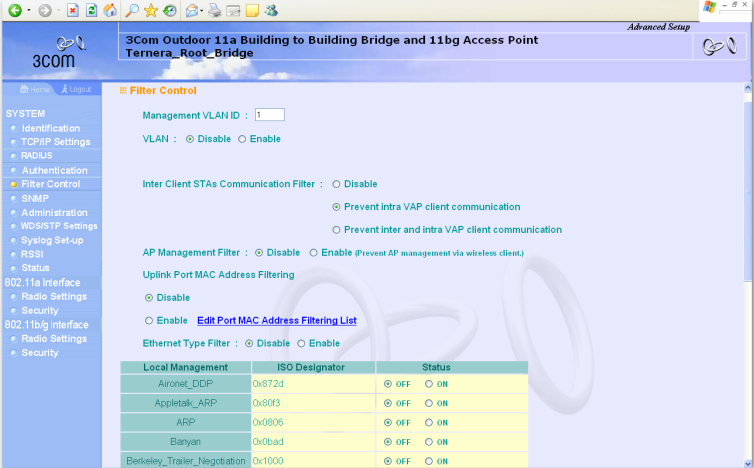Click the Refresh page icon
The image size is (754, 468).
click(92, 10)
